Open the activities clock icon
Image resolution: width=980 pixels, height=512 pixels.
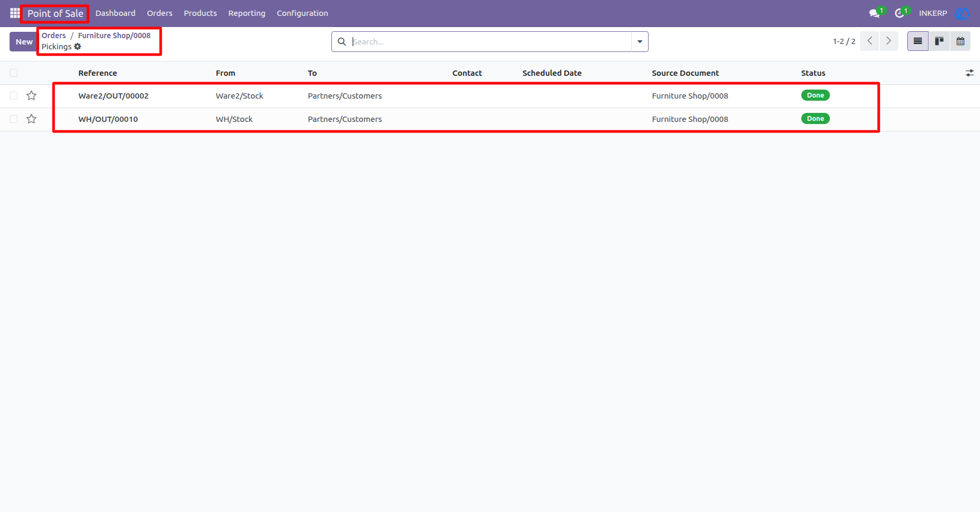tap(900, 13)
